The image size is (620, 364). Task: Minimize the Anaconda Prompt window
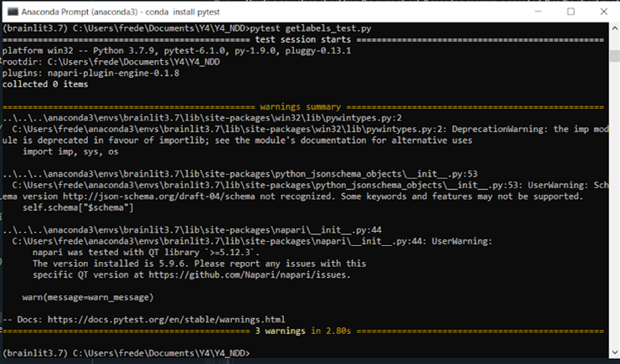(538, 12)
